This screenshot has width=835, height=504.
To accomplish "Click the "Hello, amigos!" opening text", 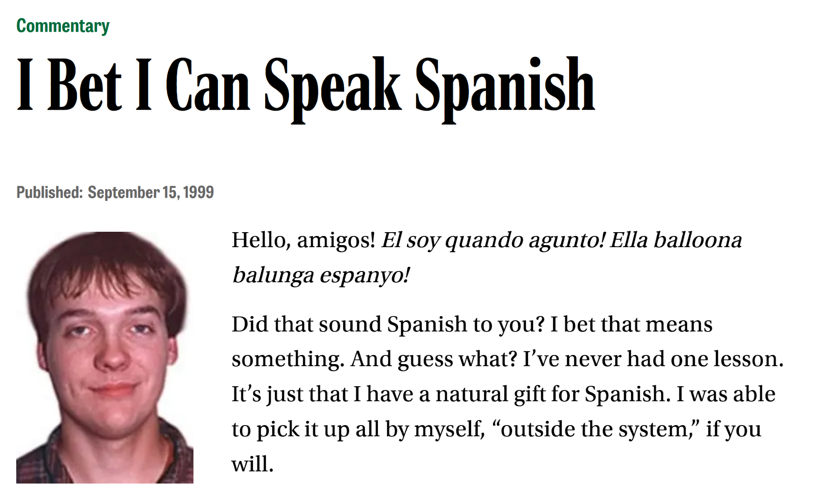I will [304, 240].
